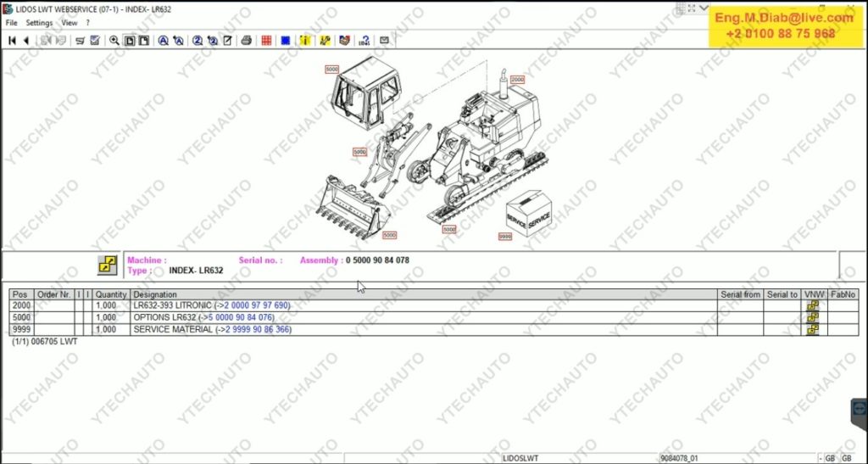Click the FabNo column header

(843, 294)
